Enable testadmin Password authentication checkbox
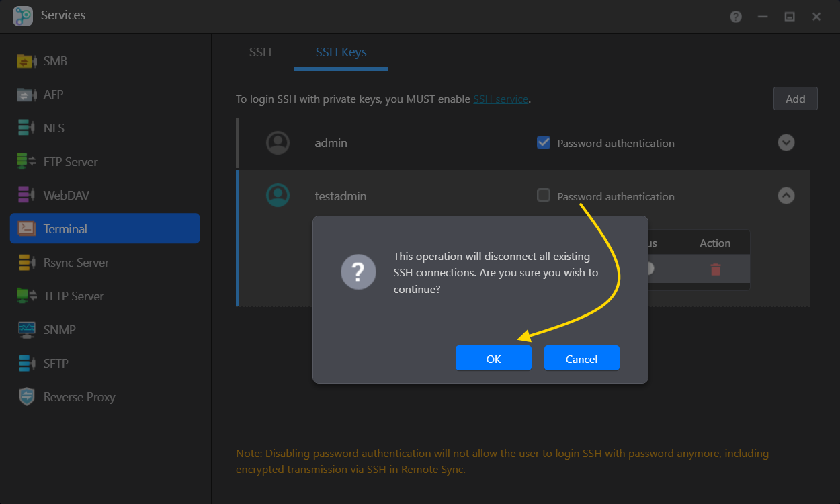The height and width of the screenshot is (504, 840). (x=544, y=196)
